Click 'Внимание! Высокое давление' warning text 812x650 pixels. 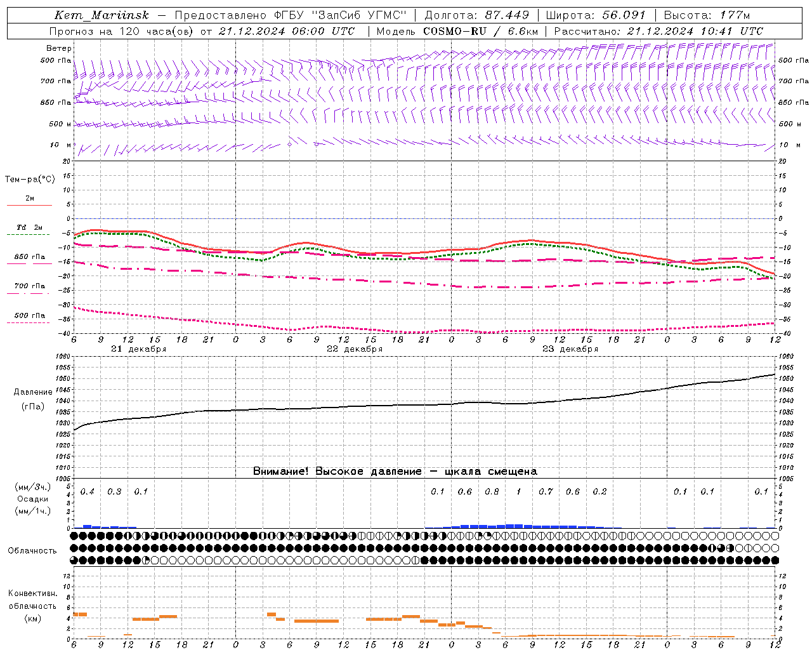pos(337,471)
